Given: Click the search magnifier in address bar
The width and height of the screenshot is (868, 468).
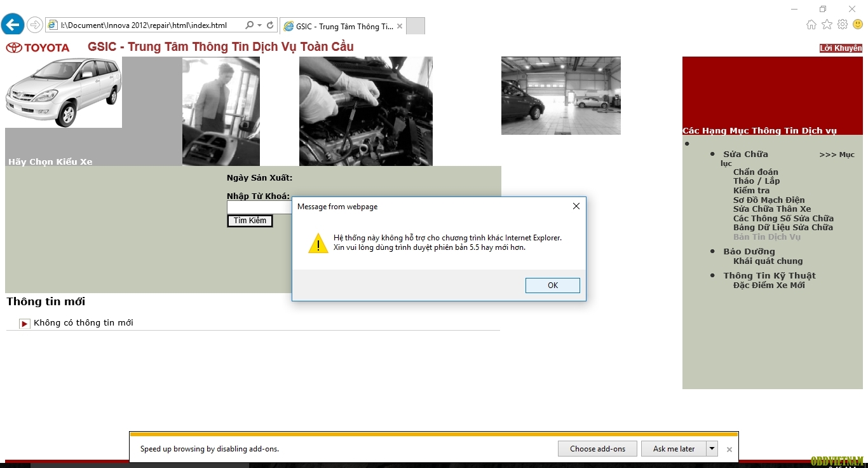Looking at the screenshot, I should point(249,25).
